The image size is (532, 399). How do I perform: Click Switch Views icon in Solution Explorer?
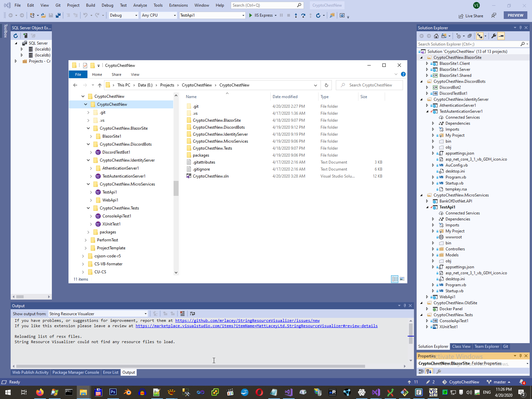[444, 36]
